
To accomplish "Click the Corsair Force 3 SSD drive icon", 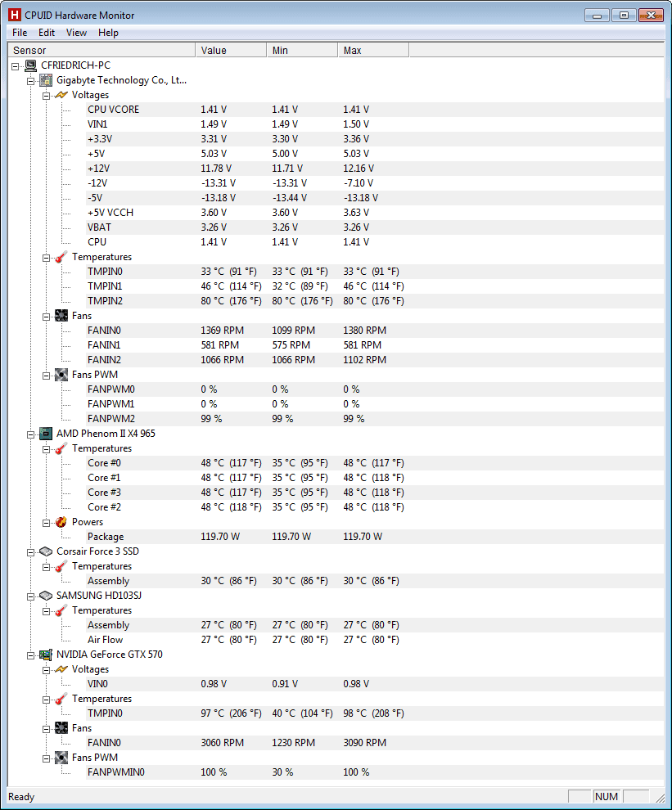I will [x=47, y=551].
